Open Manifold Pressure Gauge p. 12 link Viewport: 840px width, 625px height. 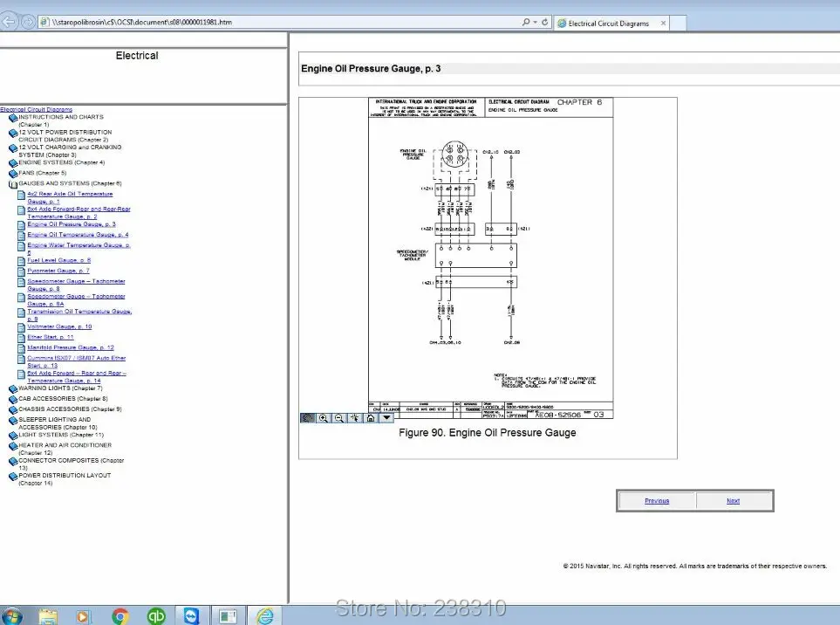click(71, 347)
